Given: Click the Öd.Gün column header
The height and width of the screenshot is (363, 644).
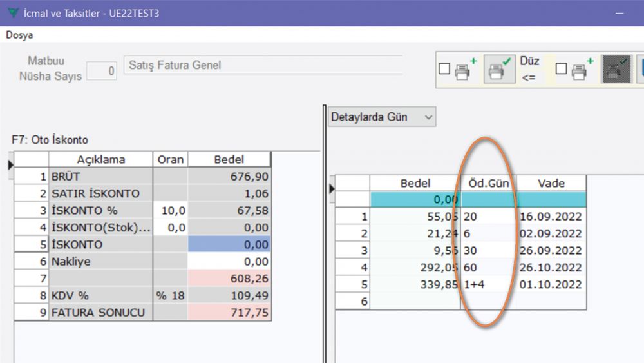Looking at the screenshot, I should pyautogui.click(x=489, y=183).
